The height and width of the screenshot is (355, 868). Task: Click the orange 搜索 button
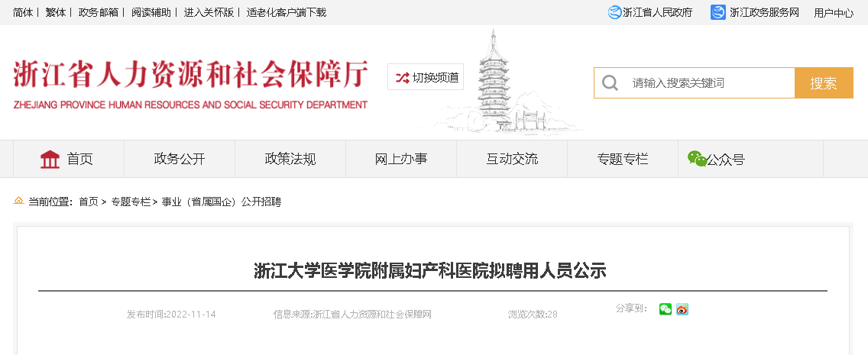pos(824,83)
